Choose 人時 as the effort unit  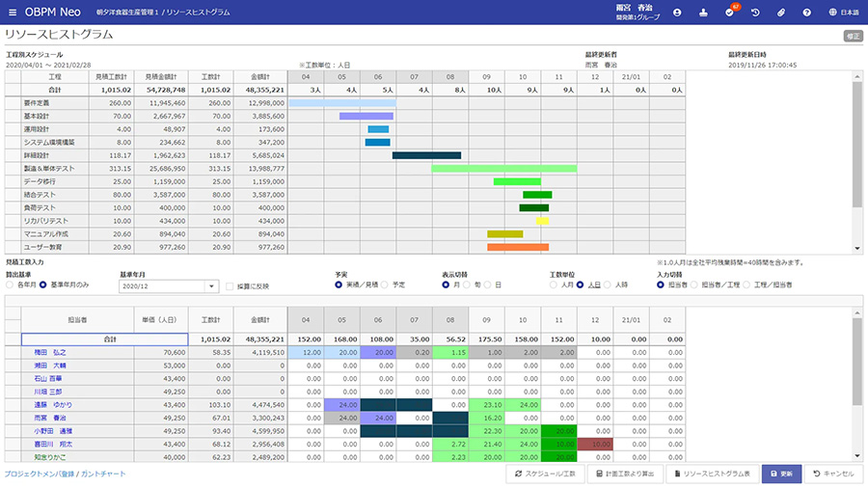608,285
